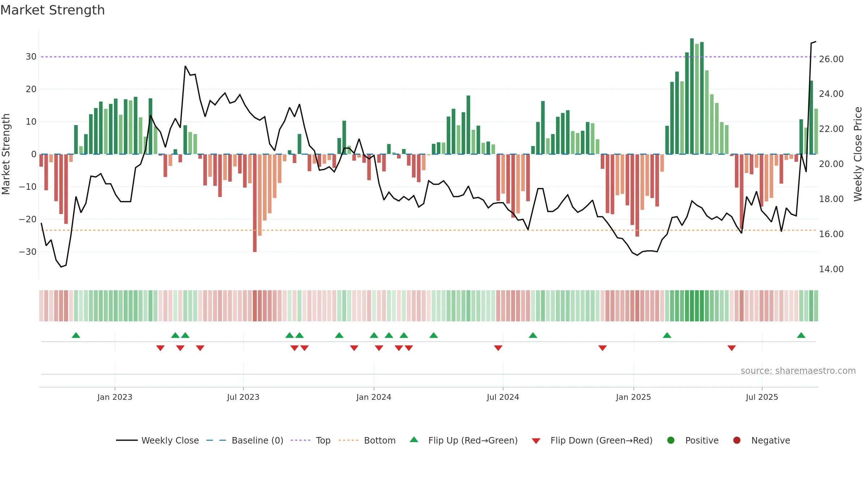Click the Jan 2023 x-axis label

click(115, 397)
